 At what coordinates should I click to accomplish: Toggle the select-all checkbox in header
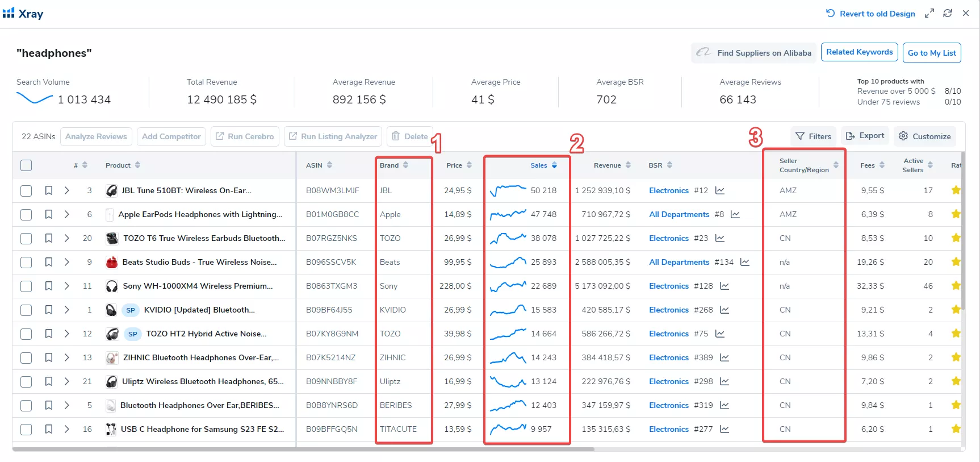26,165
